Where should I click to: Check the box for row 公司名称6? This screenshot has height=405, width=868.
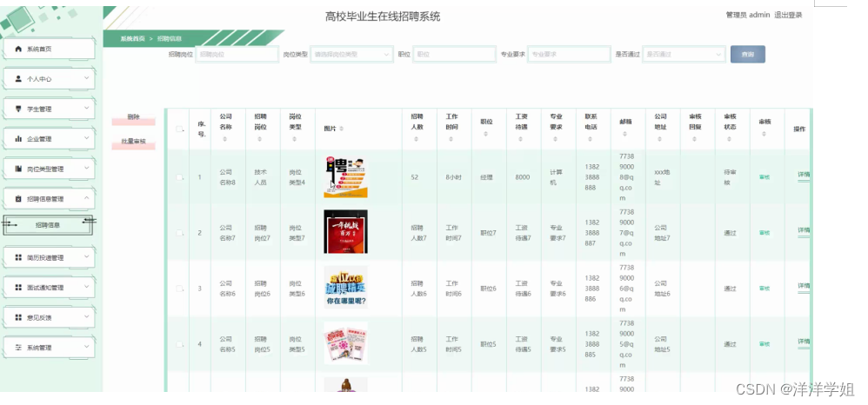[x=179, y=289]
